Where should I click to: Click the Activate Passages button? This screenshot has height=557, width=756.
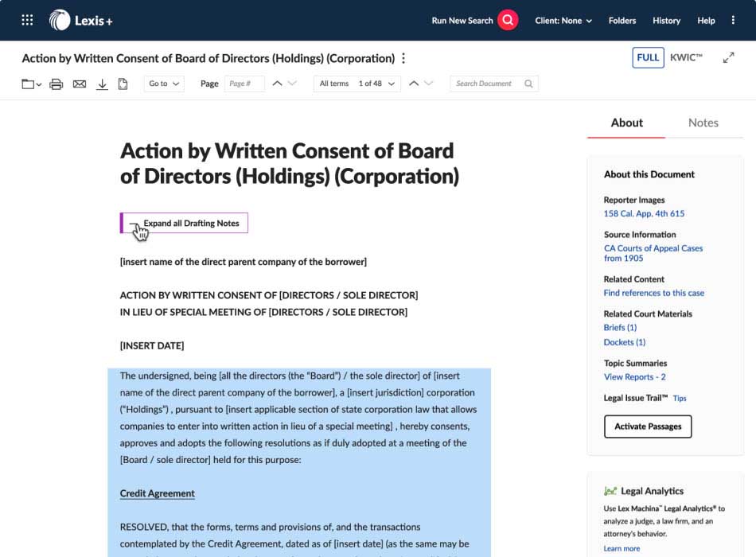[x=648, y=427]
